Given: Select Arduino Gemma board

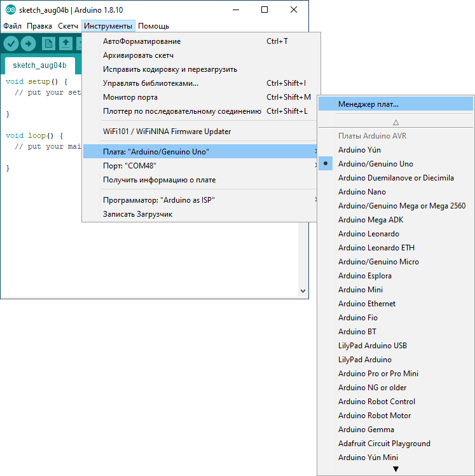Looking at the screenshot, I should pos(396,429).
